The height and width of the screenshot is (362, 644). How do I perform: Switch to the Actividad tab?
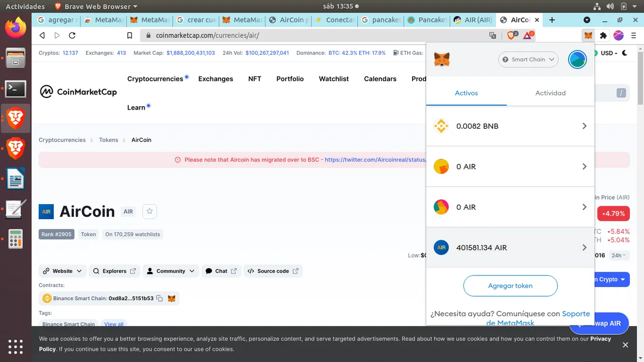(550, 93)
